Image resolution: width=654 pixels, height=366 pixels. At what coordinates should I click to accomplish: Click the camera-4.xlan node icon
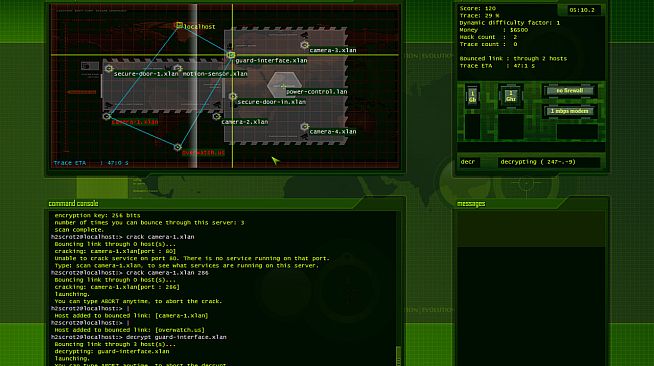(304, 126)
